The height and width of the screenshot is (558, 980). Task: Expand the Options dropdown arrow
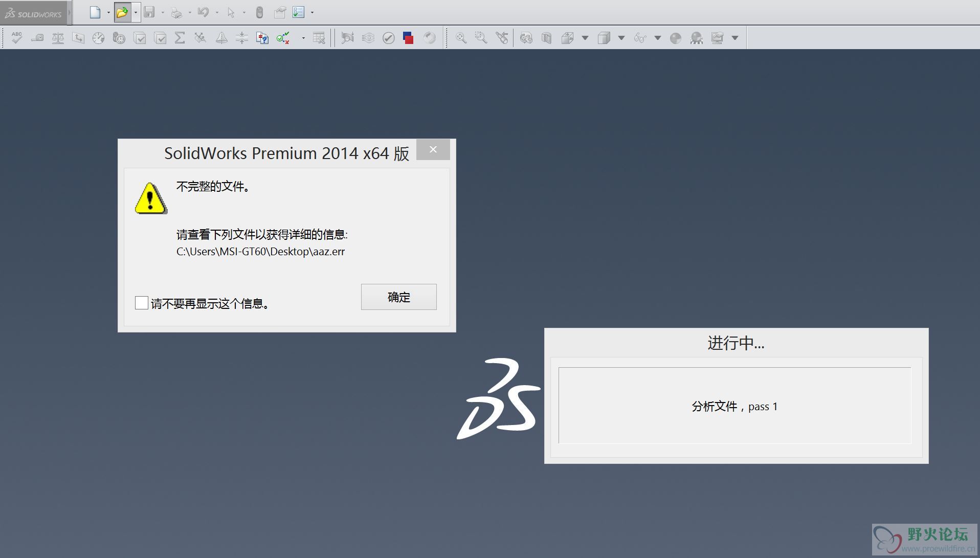point(312,12)
